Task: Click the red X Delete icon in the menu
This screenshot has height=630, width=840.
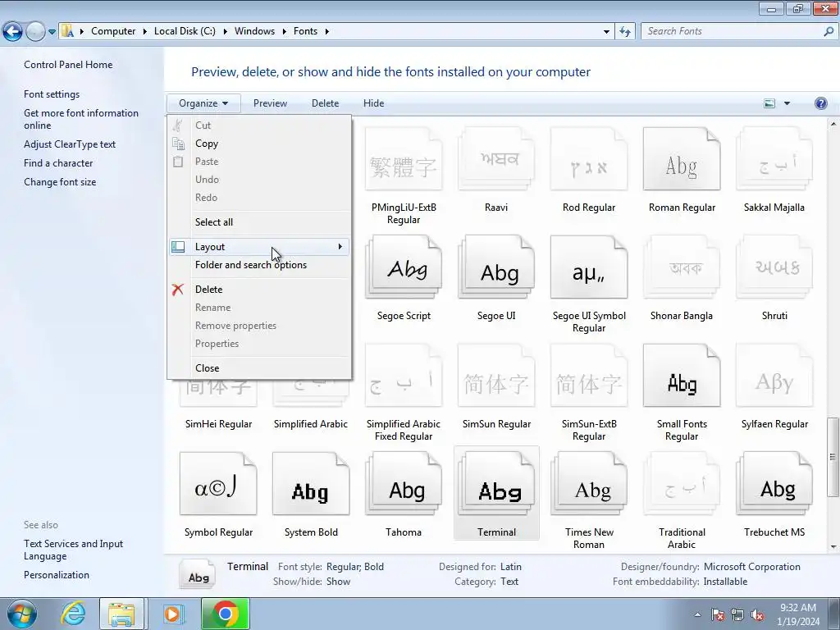Action: 178,290
